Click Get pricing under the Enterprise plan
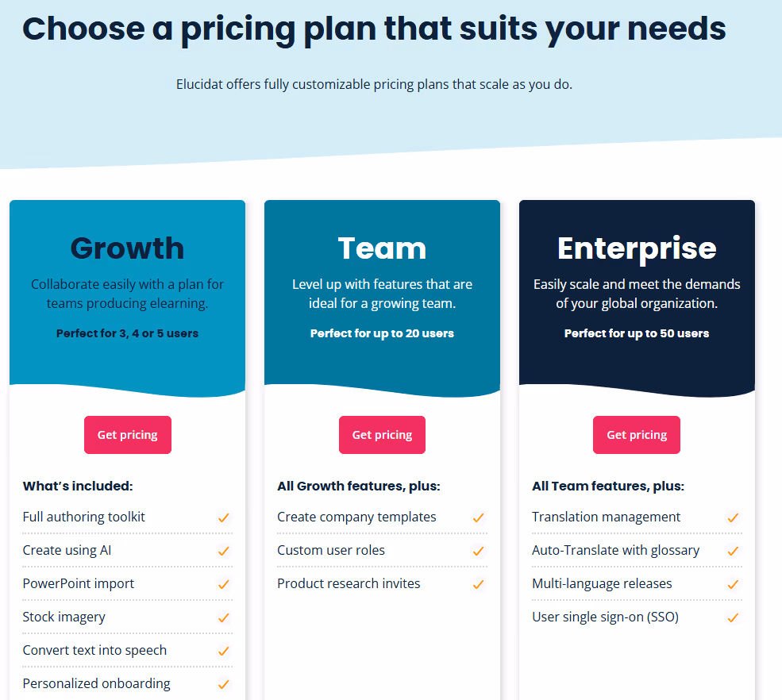Image resolution: width=782 pixels, height=700 pixels. click(x=636, y=434)
